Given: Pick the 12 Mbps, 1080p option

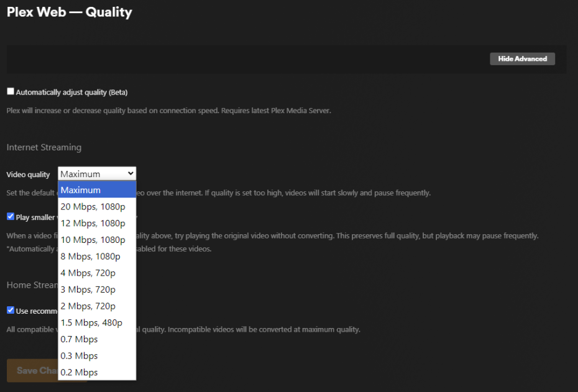Looking at the screenshot, I should [96, 223].
